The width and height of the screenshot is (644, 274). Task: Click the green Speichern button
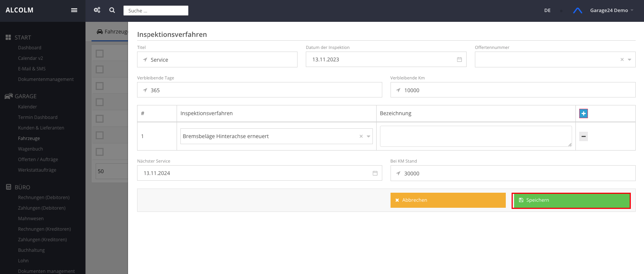pyautogui.click(x=571, y=200)
